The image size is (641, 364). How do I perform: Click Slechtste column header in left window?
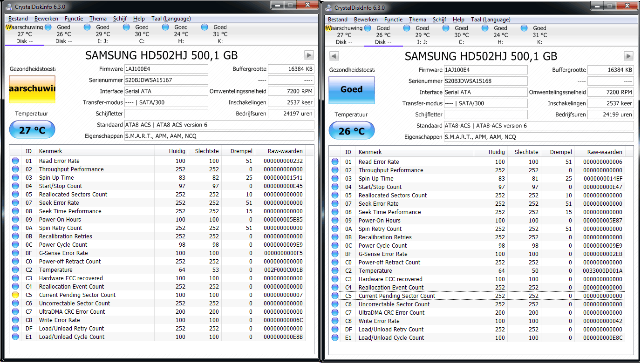[x=205, y=151]
